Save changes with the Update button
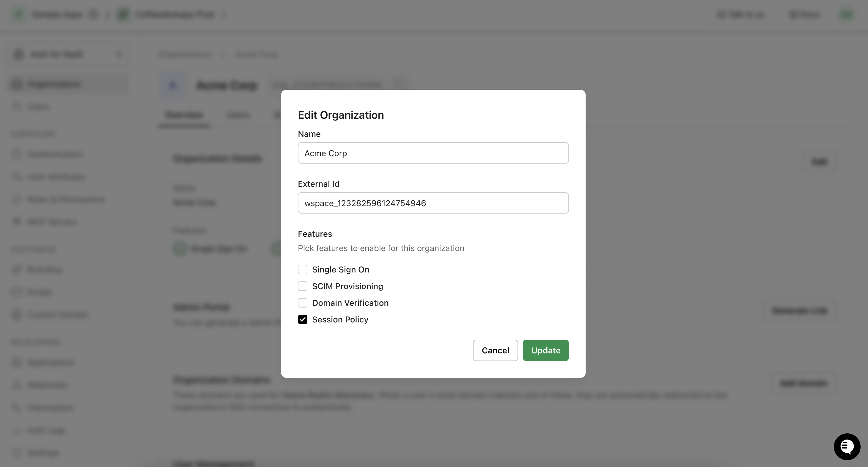Screen dimensions: 868x467 (545, 350)
